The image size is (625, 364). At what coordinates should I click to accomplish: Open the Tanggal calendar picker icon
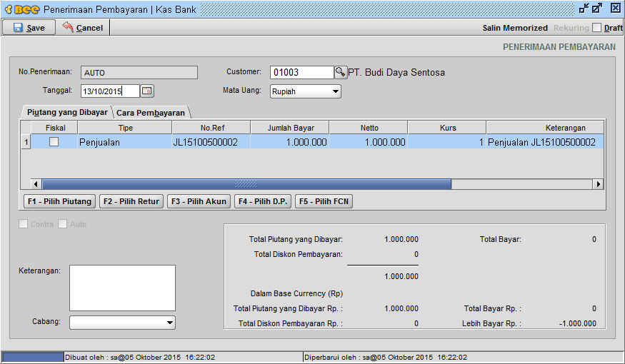(147, 91)
